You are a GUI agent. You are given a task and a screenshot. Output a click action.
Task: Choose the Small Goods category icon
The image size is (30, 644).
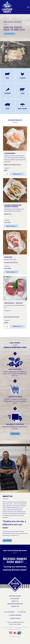coord(22,105)
